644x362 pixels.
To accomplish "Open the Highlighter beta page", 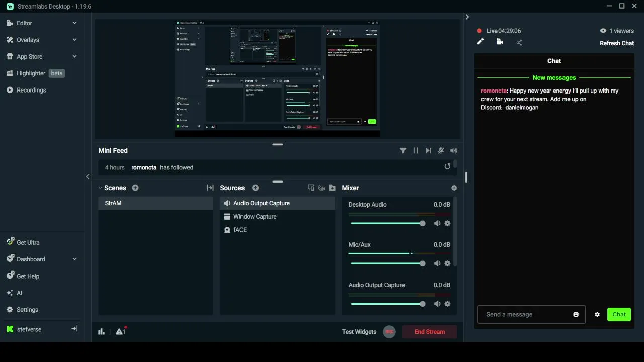I will tap(35, 73).
